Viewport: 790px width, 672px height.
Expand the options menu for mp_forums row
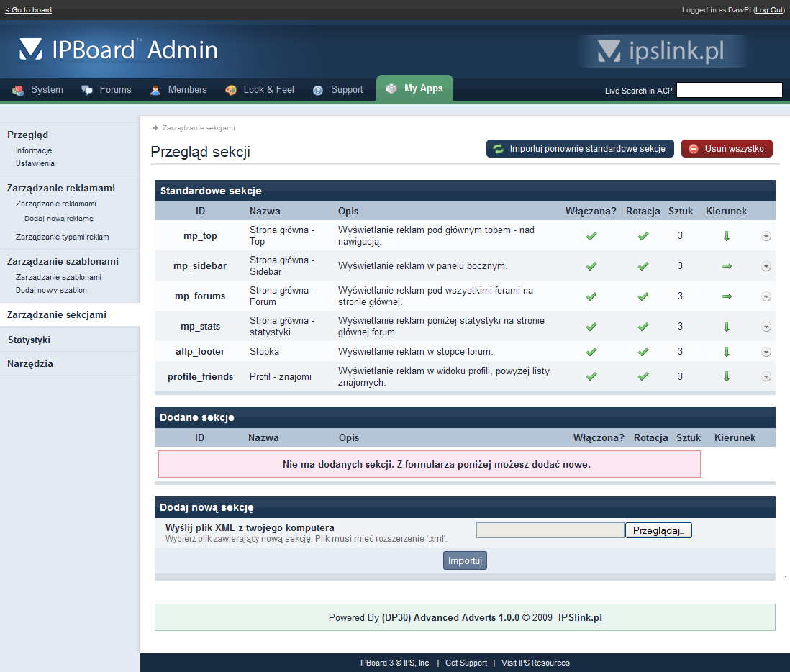point(766,296)
